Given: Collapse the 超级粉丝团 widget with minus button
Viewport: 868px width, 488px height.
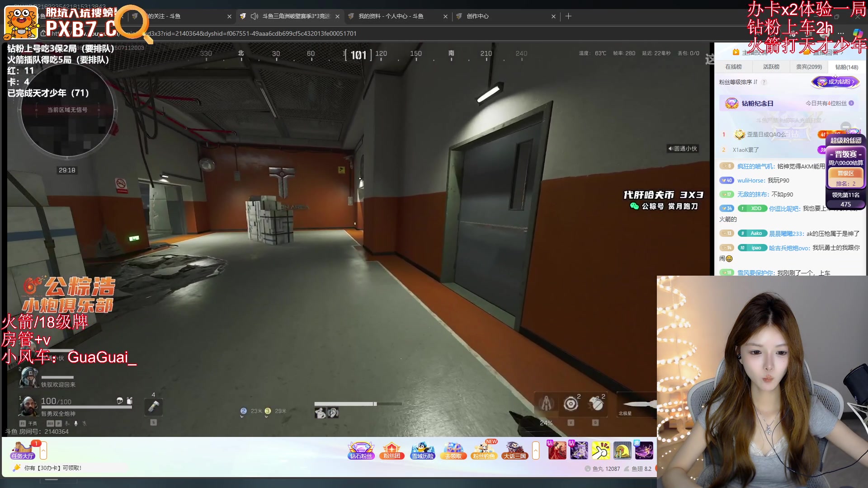Looking at the screenshot, I should click(845, 127).
